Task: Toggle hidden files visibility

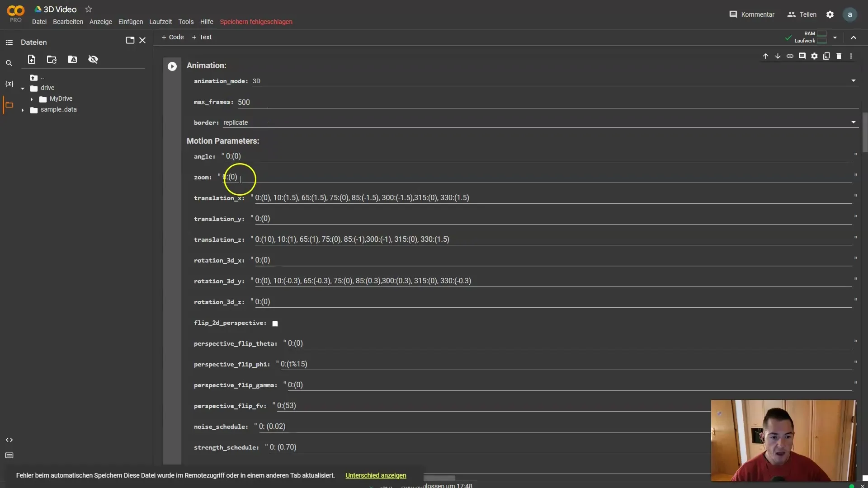Action: click(x=93, y=59)
